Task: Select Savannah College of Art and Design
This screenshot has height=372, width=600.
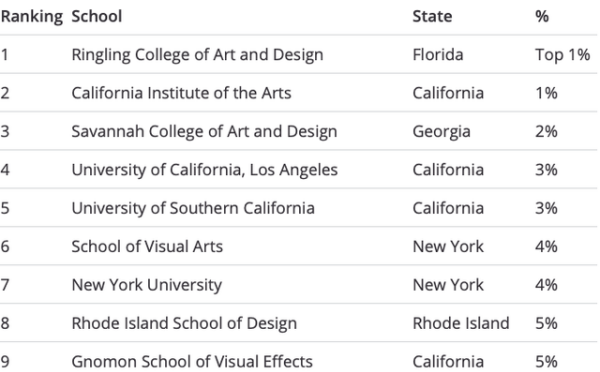Action: click(204, 131)
